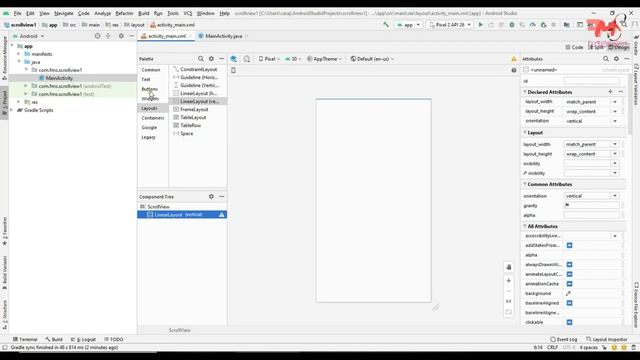Image resolution: width=640 pixels, height=360 pixels.
Task: Open the AppTheme dropdown in the design toolbar
Action: point(324,59)
